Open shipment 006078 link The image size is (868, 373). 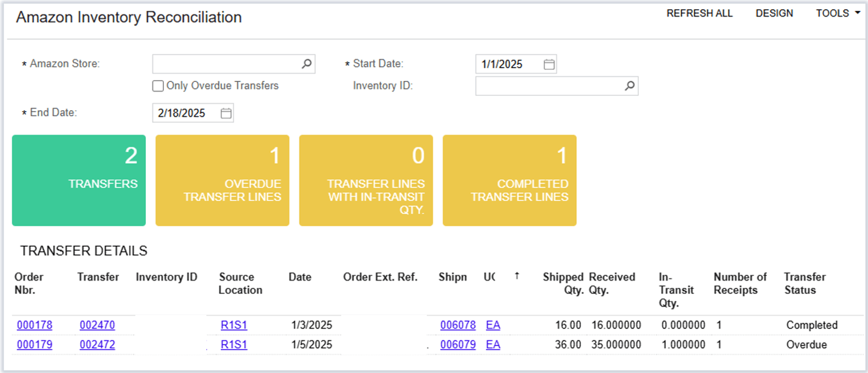458,325
